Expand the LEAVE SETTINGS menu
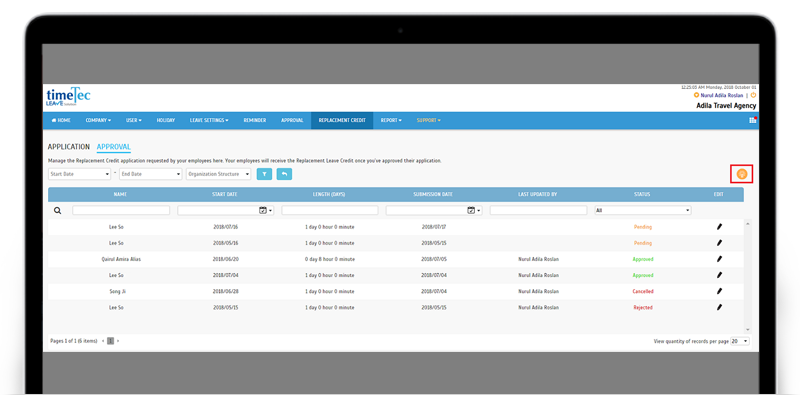This screenshot has width=800, height=395. point(209,120)
